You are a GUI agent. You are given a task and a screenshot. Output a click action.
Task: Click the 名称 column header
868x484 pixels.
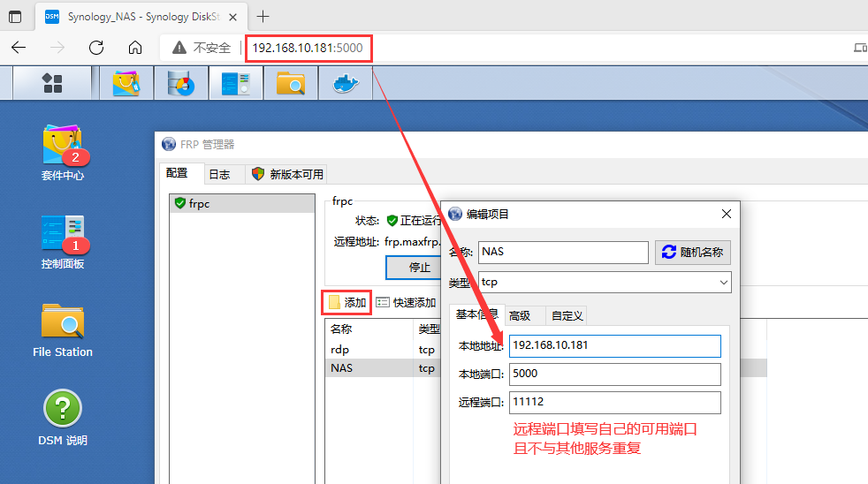[369, 329]
